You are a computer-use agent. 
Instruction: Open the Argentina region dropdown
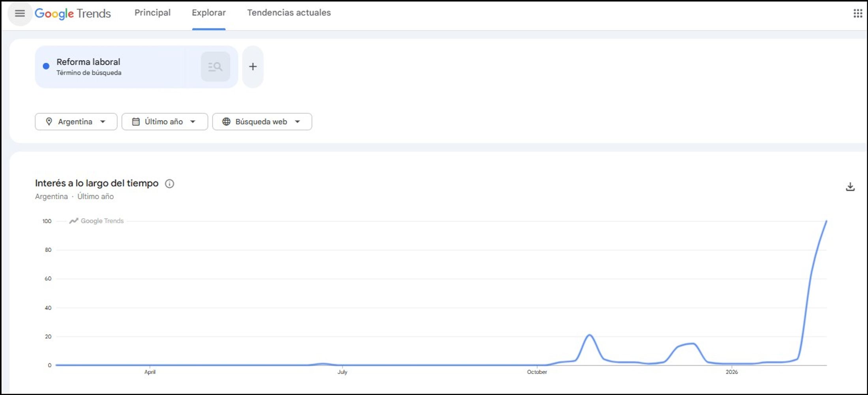coord(76,122)
